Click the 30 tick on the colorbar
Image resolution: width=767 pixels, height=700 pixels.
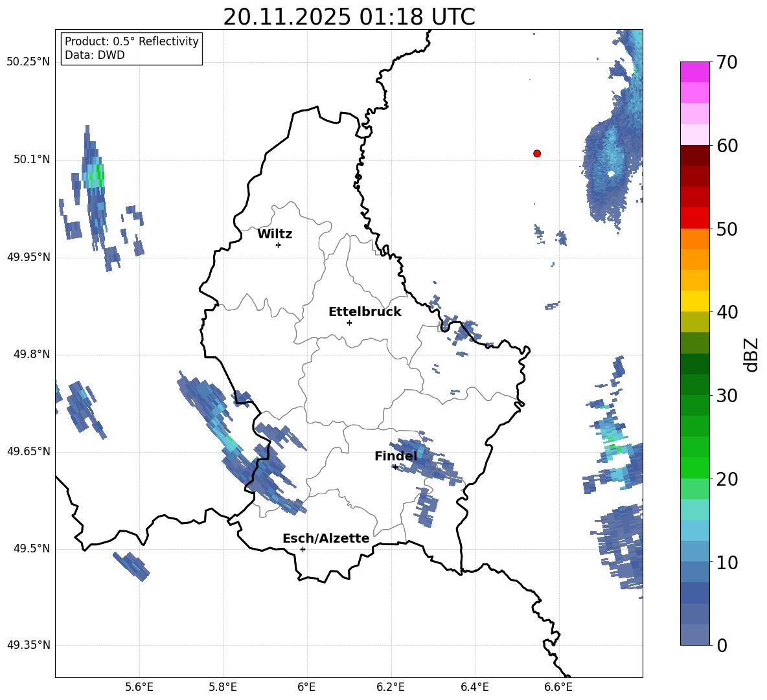(x=727, y=396)
